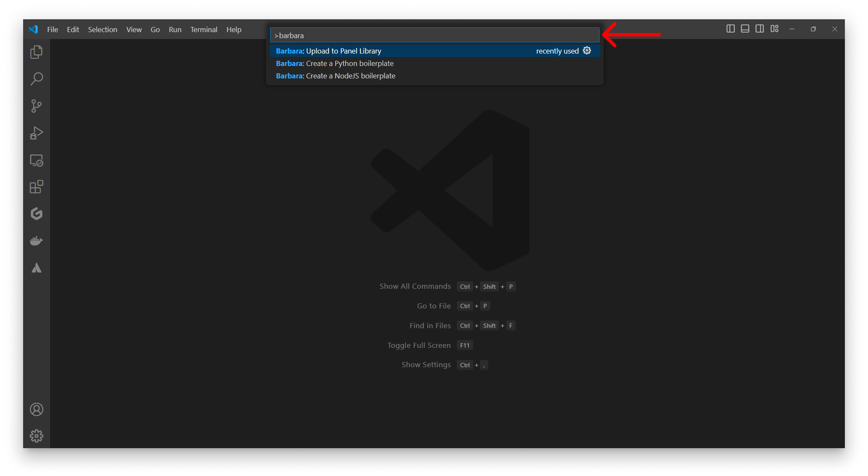This screenshot has width=868, height=476.
Task: Open the Accounts menu at bottom left
Action: pyautogui.click(x=36, y=409)
